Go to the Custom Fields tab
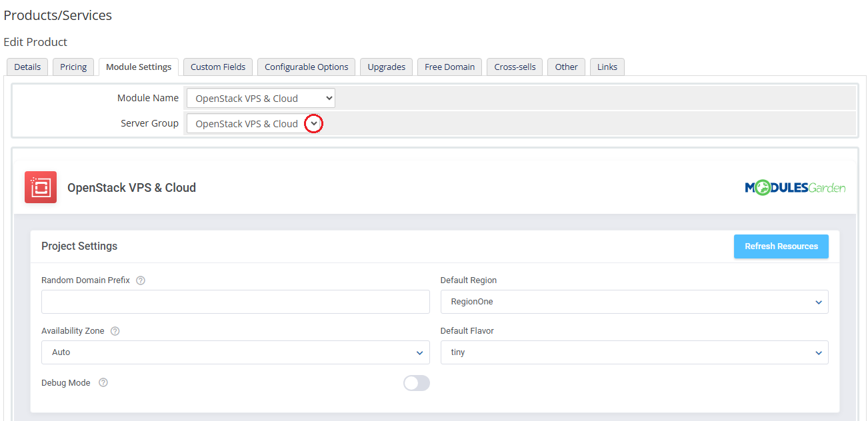 click(x=218, y=67)
